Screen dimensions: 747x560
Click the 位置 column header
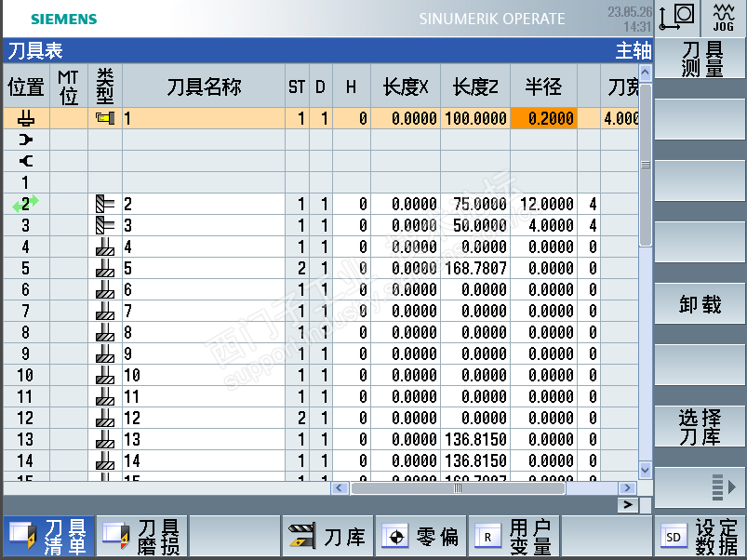(x=26, y=87)
